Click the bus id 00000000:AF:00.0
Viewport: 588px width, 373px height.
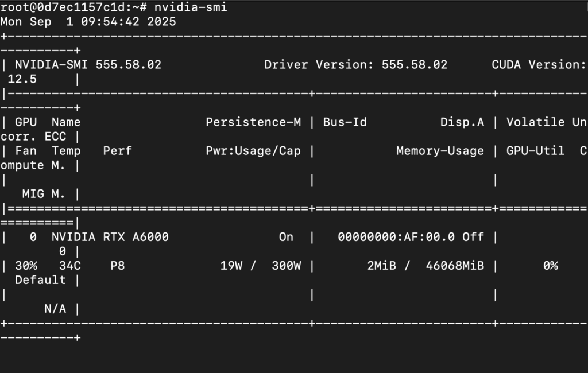coord(396,237)
